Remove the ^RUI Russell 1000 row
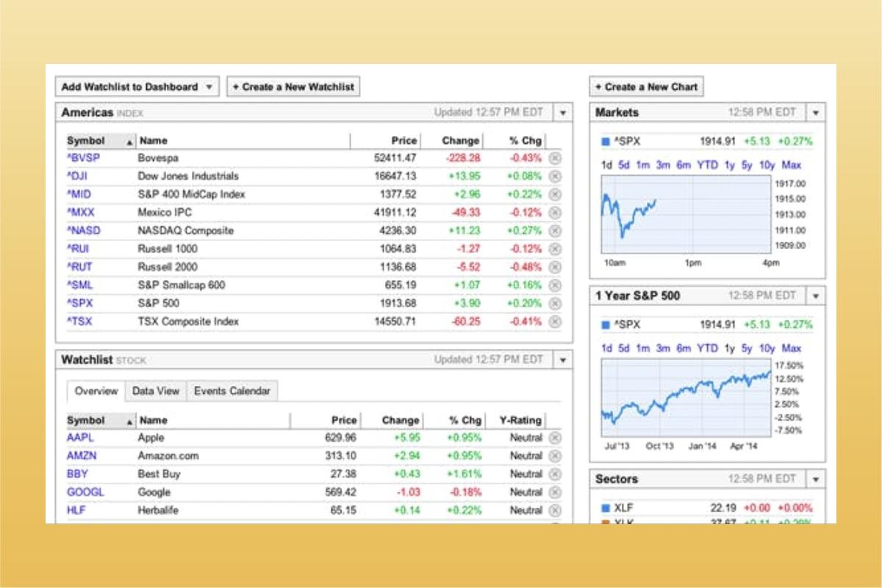The height and width of the screenshot is (588, 882). coord(555,248)
